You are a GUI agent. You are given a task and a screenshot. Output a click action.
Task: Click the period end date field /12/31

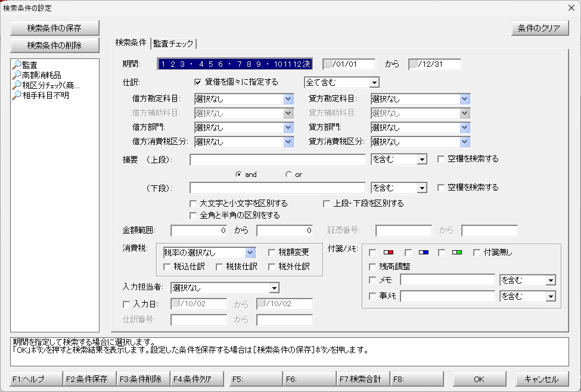click(434, 64)
